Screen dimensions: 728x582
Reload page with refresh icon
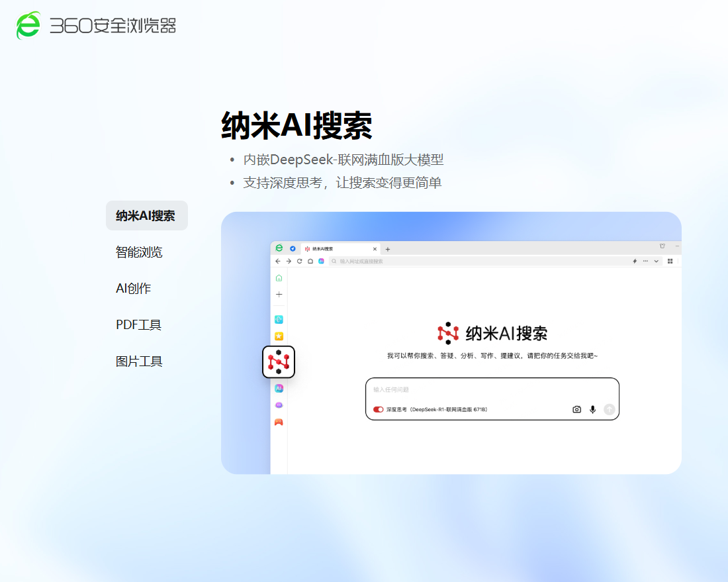(299, 261)
